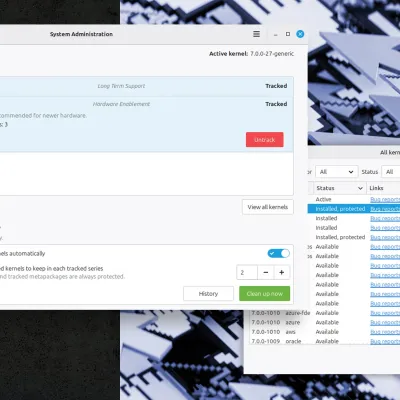The width and height of the screenshot is (400, 400).
Task: Select the Active status row
Action: pyautogui.click(x=354, y=199)
